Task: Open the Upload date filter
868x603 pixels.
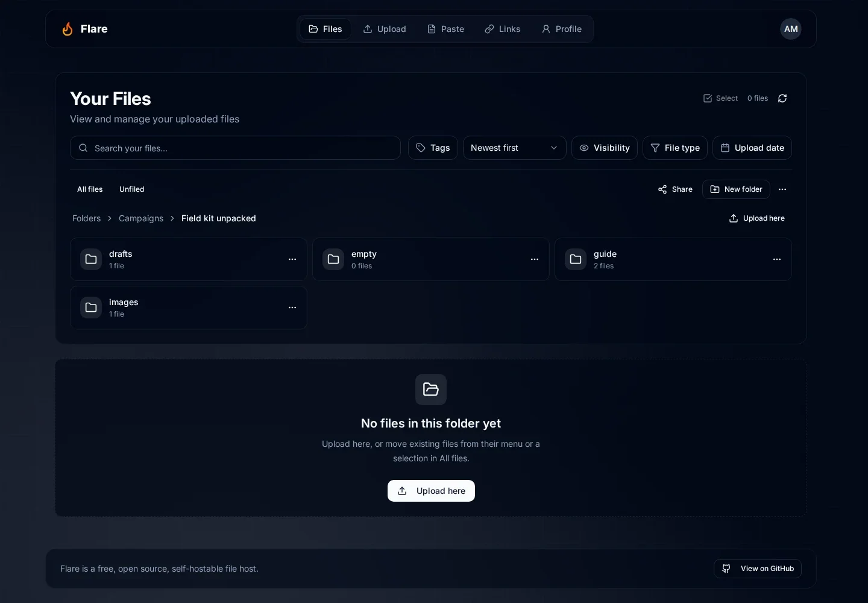Action: coord(752,148)
